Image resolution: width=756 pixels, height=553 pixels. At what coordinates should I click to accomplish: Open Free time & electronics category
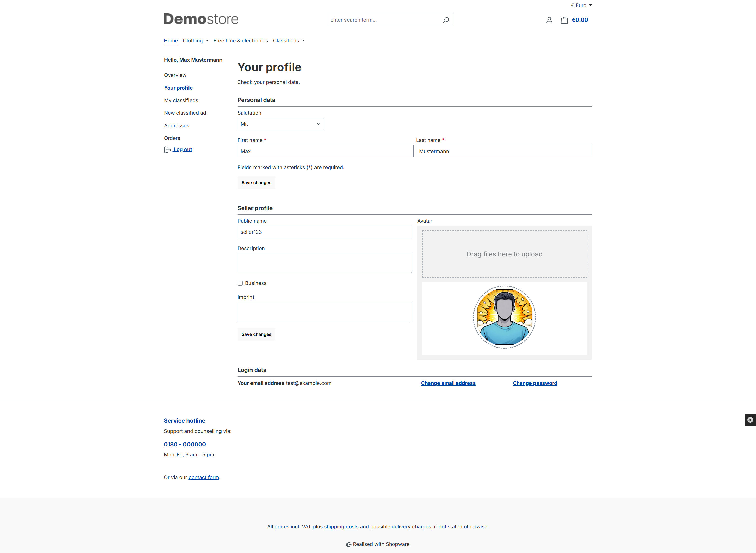(240, 41)
